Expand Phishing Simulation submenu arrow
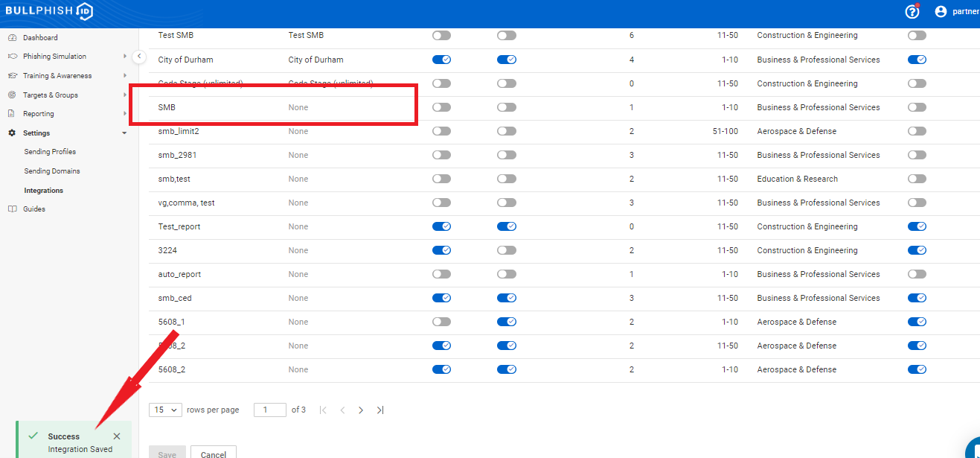Image resolution: width=980 pixels, height=458 pixels. (124, 57)
